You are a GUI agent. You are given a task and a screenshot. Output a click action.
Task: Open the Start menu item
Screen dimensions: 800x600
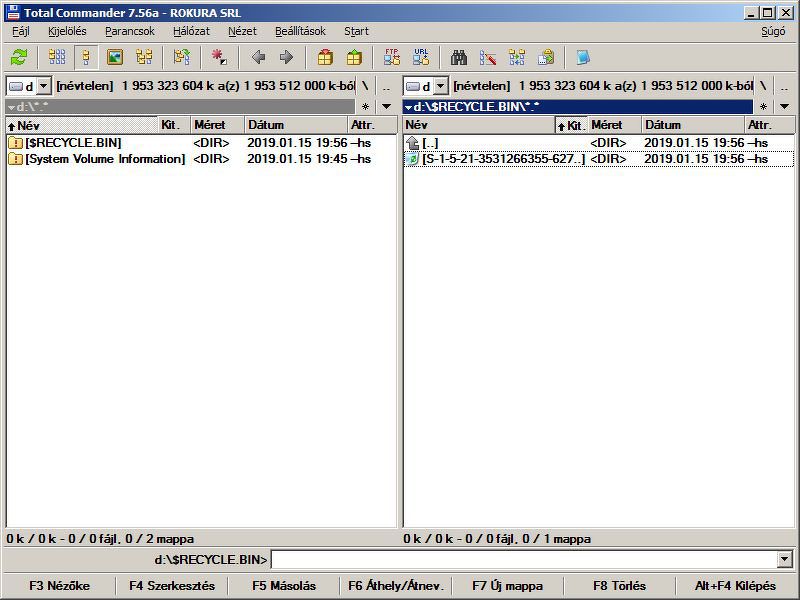coord(356,31)
